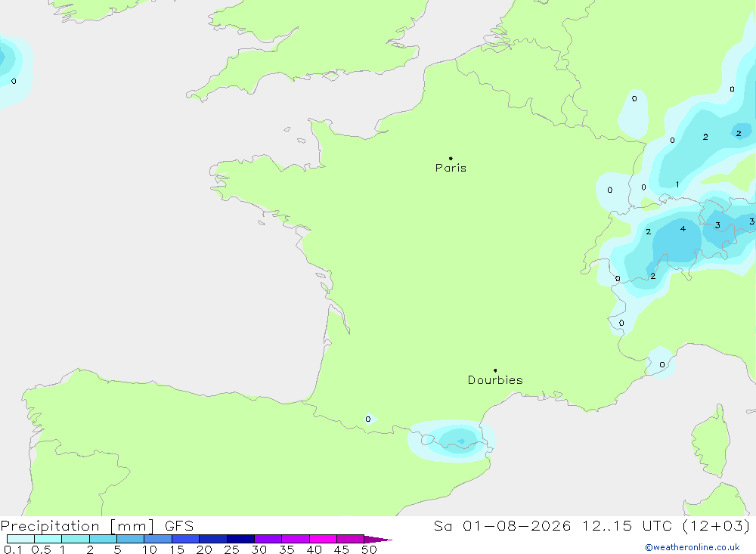Pick the 5–10 mm blue legend swatch
The width and height of the screenshot is (756, 554).
(x=131, y=539)
